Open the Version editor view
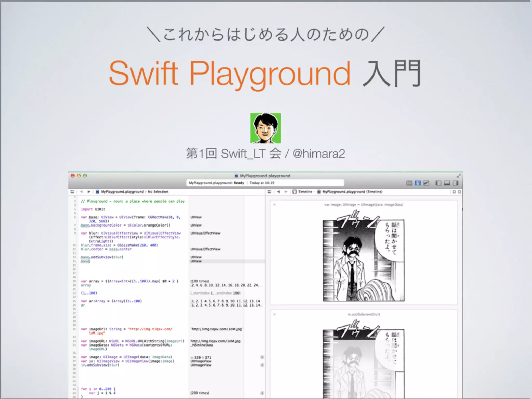 point(426,183)
